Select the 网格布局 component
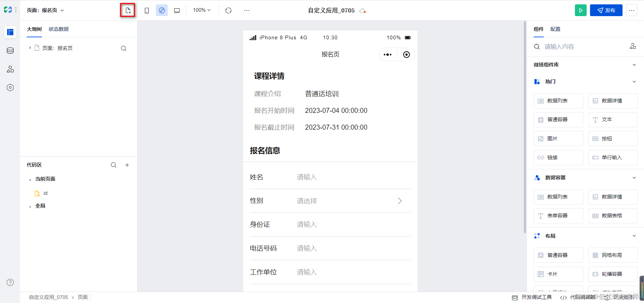The width and height of the screenshot is (644, 303). [613, 255]
